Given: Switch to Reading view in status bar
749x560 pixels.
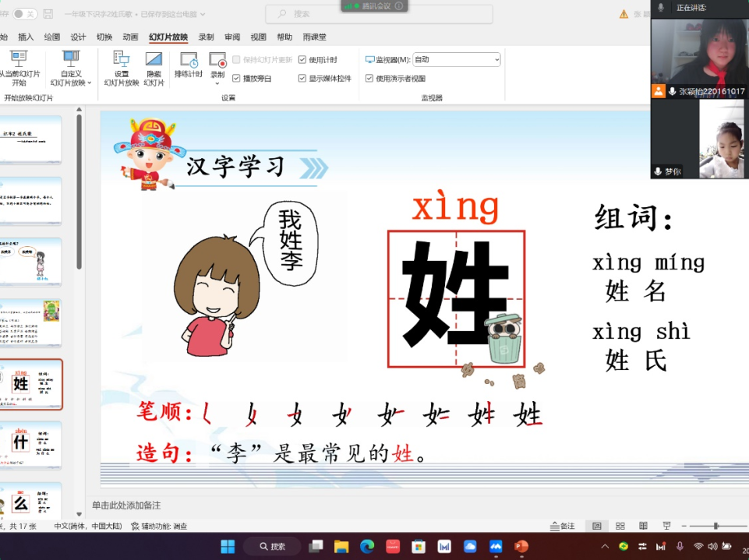Looking at the screenshot, I should point(643,526).
